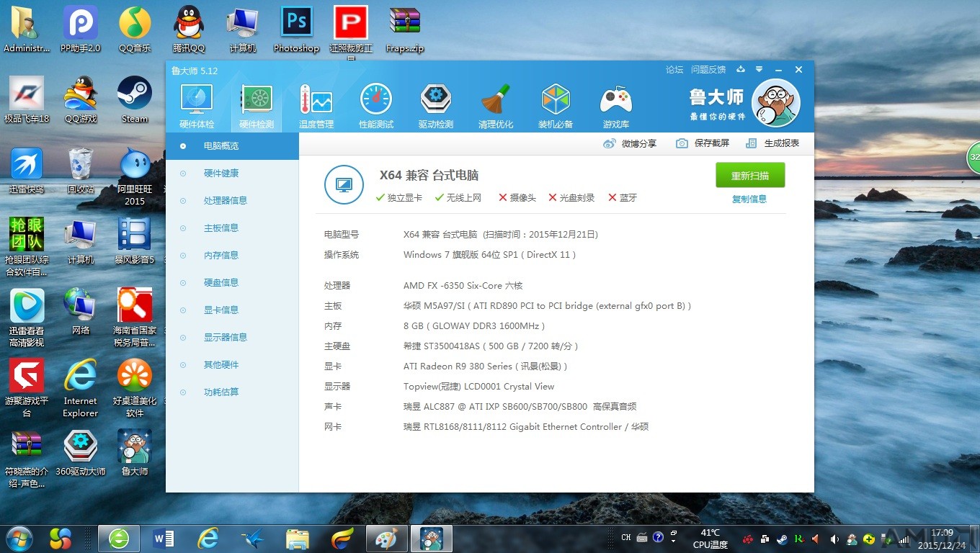Open the 360驱动大师 desktop icon
Screen dimensions: 980x553
pyautogui.click(x=81, y=453)
